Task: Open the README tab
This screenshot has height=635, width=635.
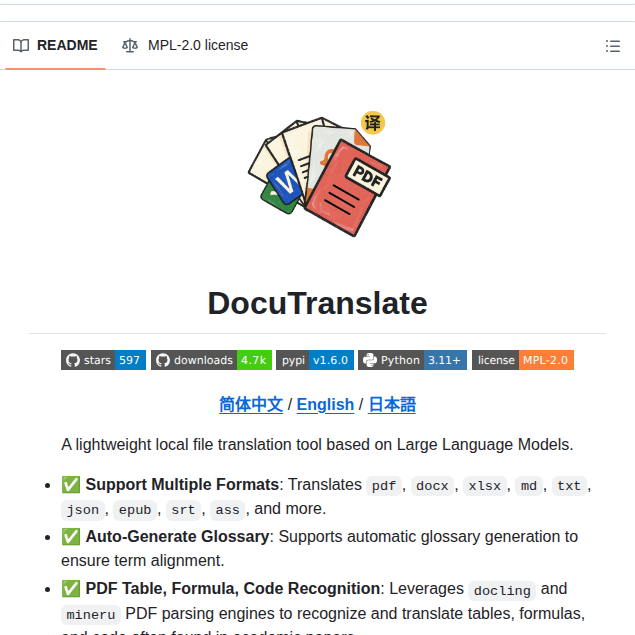Action: point(55,45)
